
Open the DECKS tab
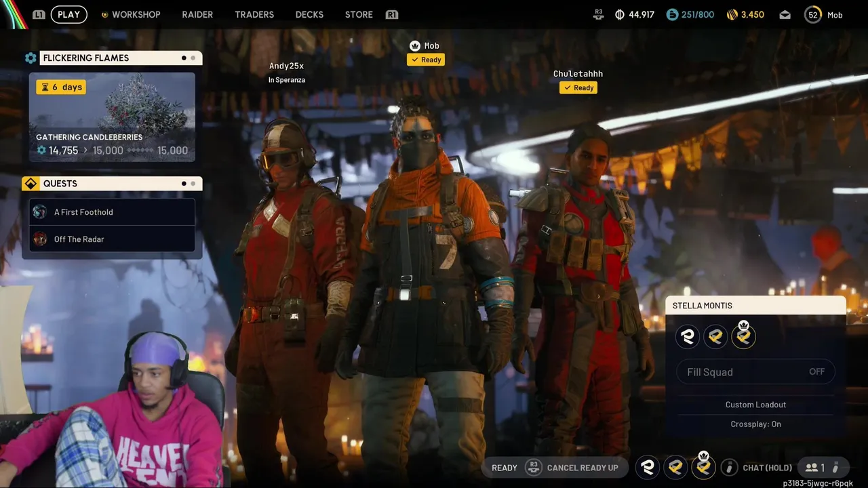click(x=309, y=14)
